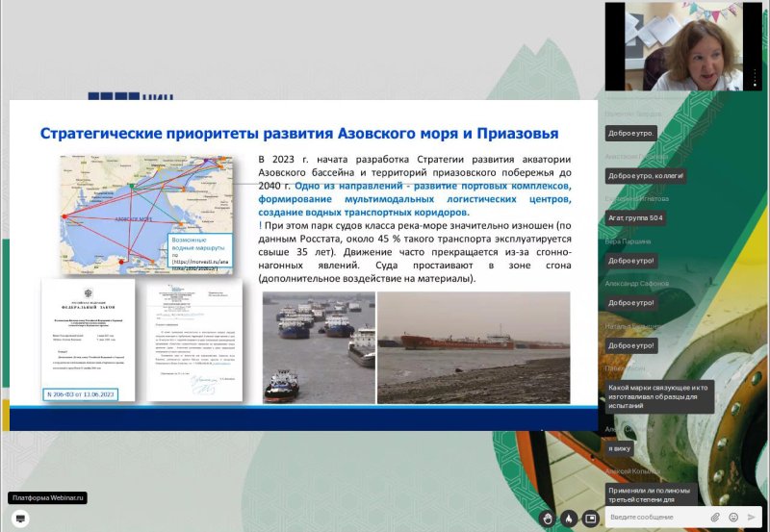Click the photo of the red stranded ship
Image resolution: width=770 pixels, height=532 pixels.
pos(474,347)
